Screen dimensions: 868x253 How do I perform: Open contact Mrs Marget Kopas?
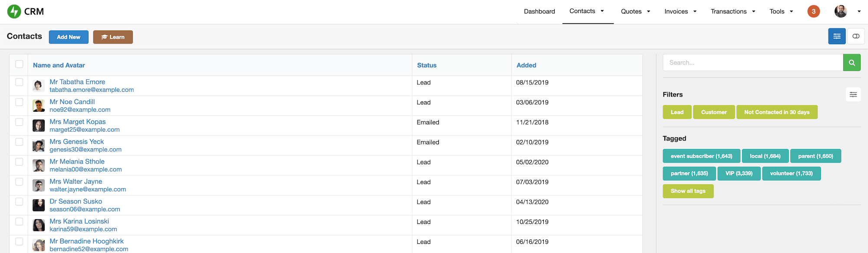(x=78, y=122)
